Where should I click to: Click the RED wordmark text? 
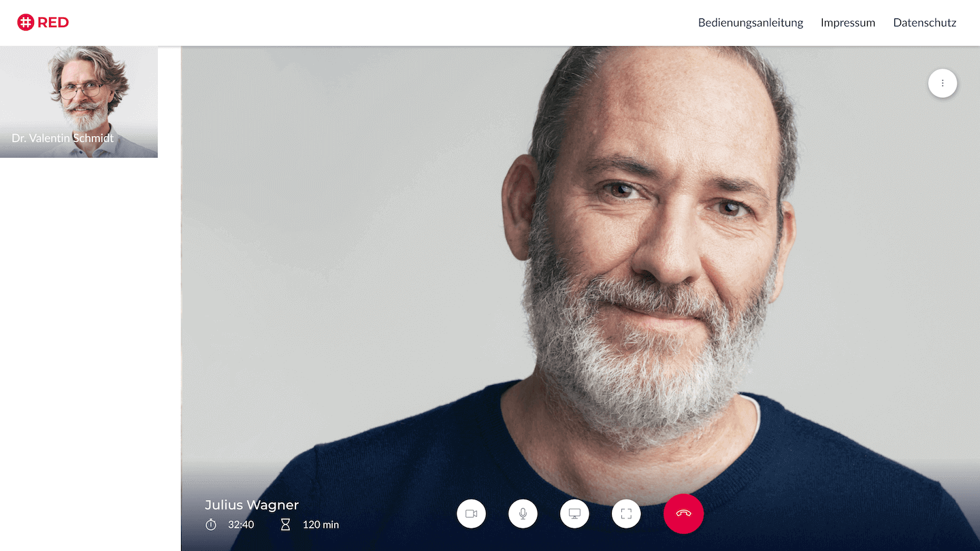(x=53, y=22)
